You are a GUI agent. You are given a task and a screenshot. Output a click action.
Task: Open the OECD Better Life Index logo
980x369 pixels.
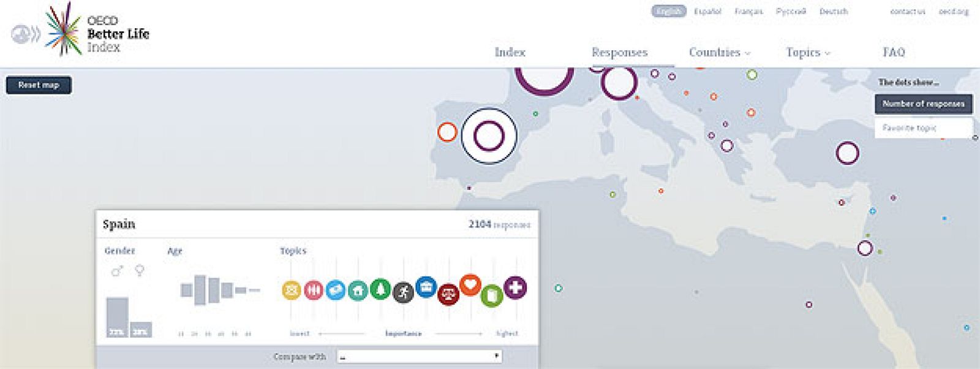pyautogui.click(x=98, y=29)
